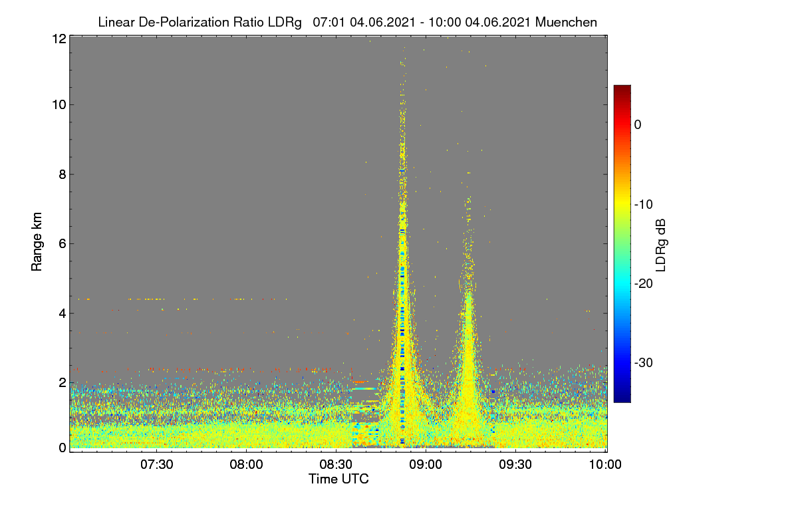Image resolution: width=798 pixels, height=532 pixels.
Task: Click the x-axis tick label '09:00'
Action: click(x=426, y=464)
